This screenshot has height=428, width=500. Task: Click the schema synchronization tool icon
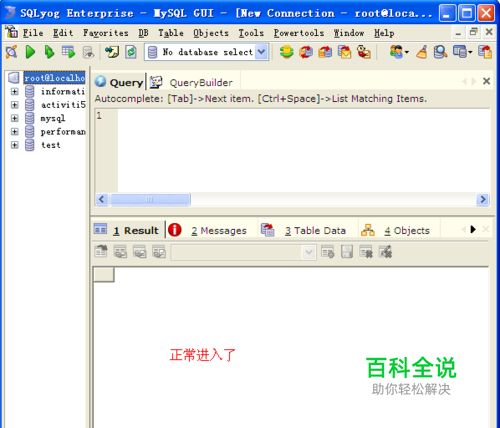coord(325,52)
